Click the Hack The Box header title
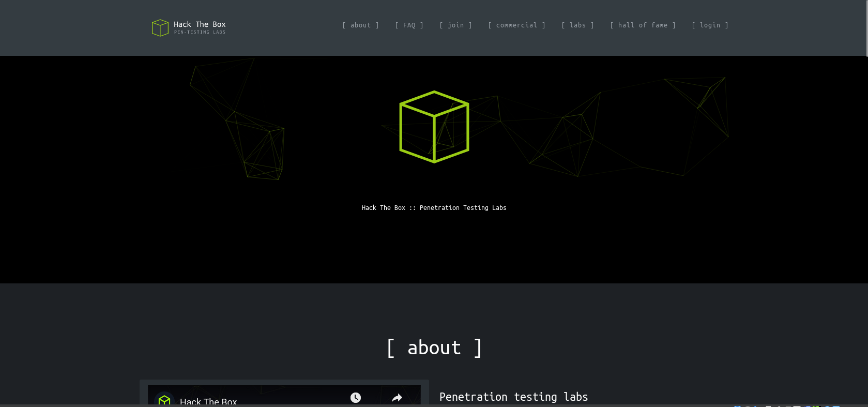This screenshot has width=868, height=407. pos(200,24)
